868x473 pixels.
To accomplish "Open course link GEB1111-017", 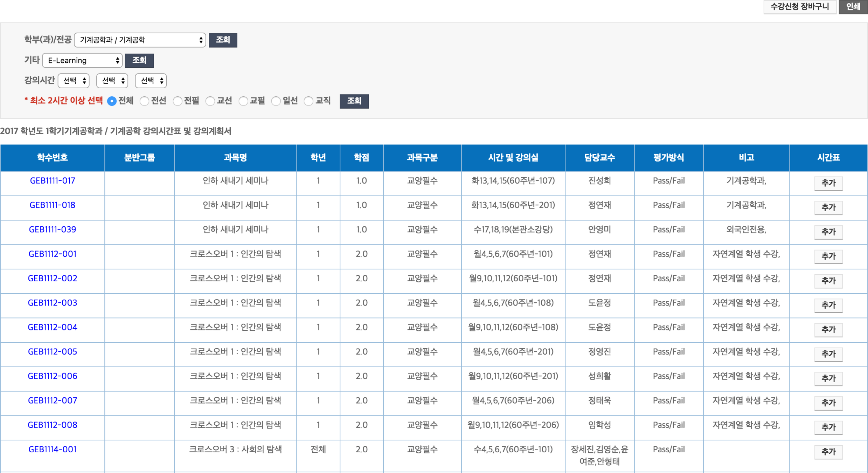I will tap(53, 181).
